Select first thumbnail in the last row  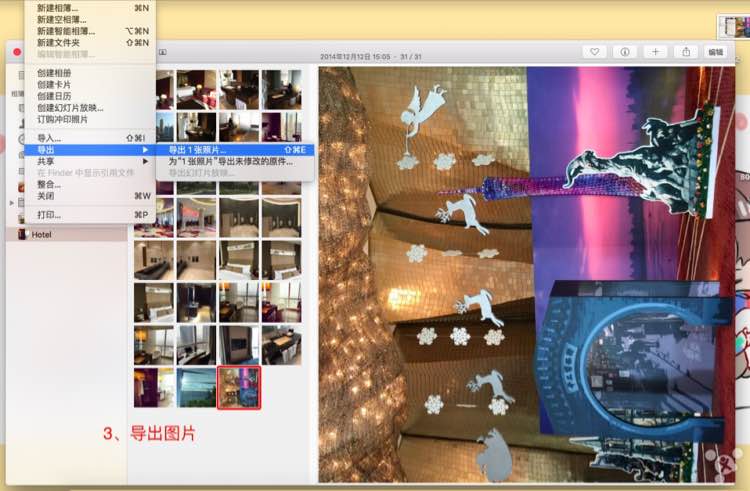pyautogui.click(x=154, y=388)
